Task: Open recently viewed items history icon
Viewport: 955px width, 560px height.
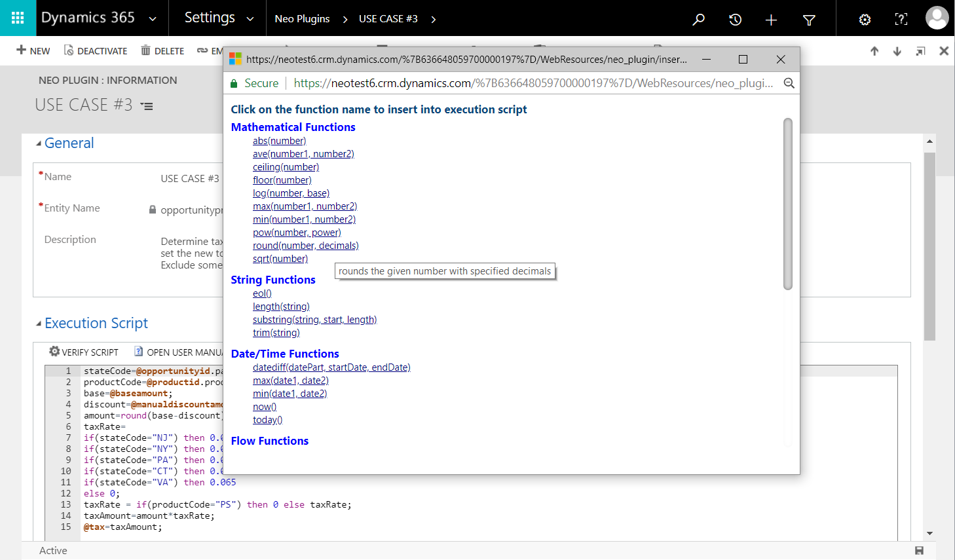Action: [735, 20]
